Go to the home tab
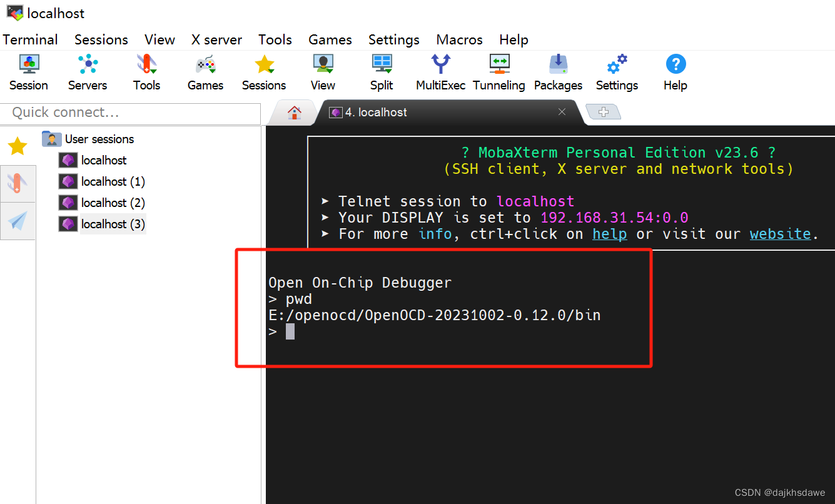The image size is (835, 504). (293, 113)
